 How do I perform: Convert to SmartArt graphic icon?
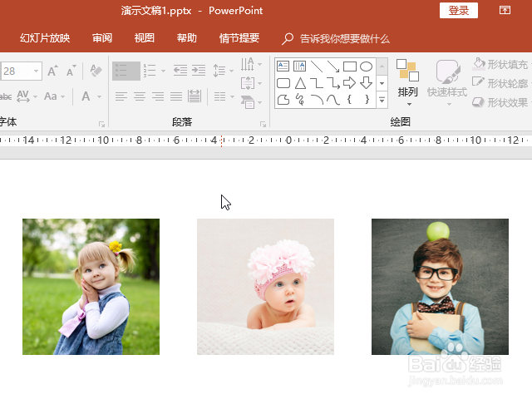(x=250, y=102)
